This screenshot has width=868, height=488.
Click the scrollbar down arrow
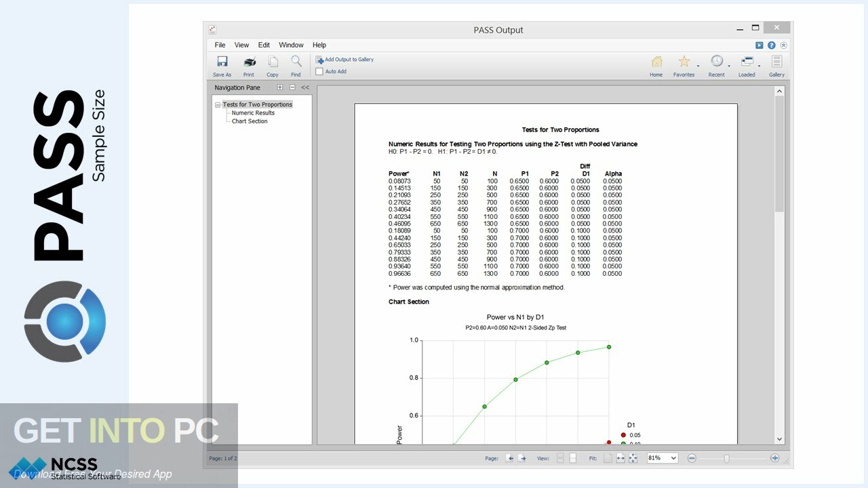coord(779,439)
